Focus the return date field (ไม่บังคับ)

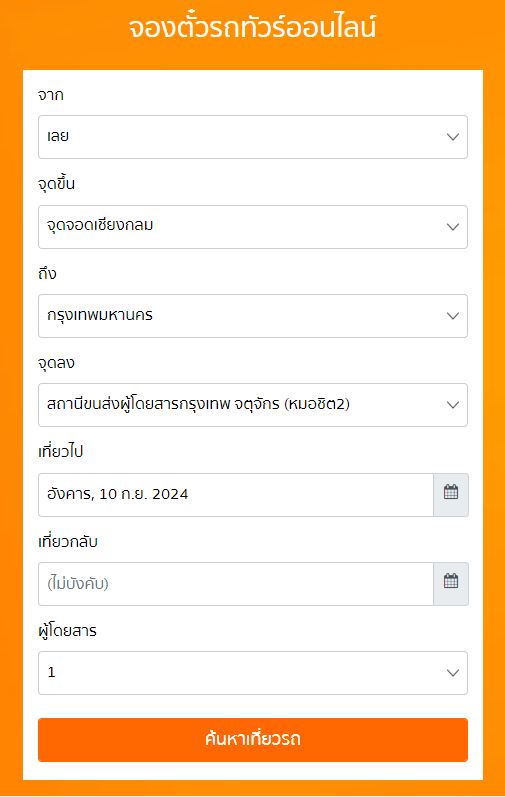[x=236, y=584]
